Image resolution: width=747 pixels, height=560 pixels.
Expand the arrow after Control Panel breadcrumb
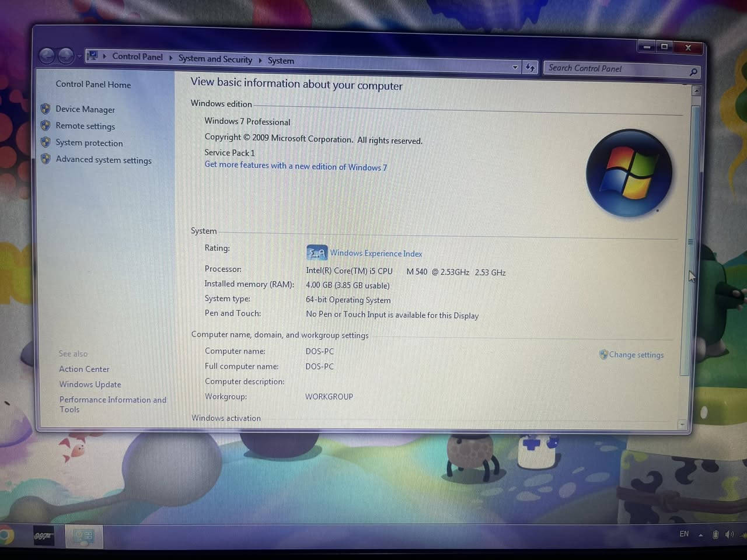(x=170, y=58)
